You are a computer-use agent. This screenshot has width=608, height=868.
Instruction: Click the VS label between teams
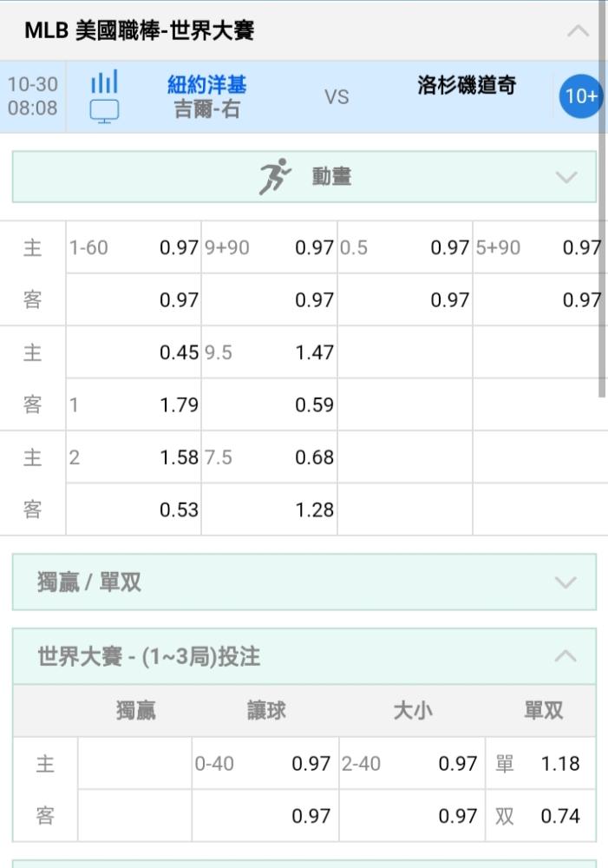337,97
